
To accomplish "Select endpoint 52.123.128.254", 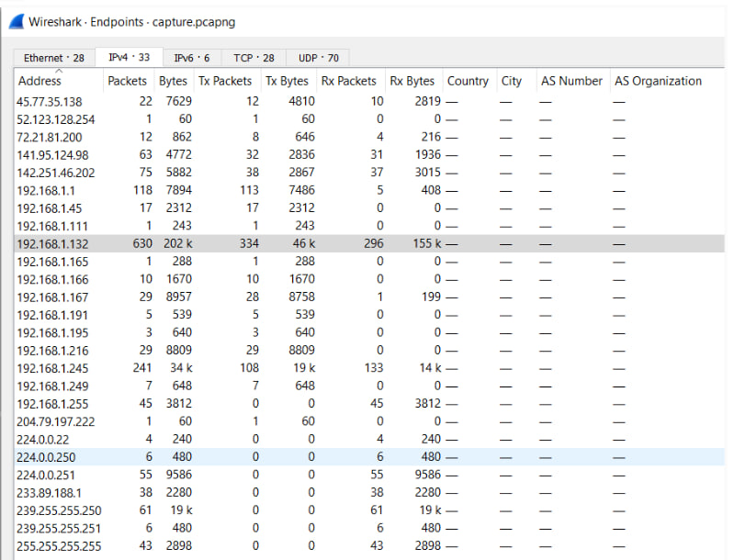I will point(369,119).
